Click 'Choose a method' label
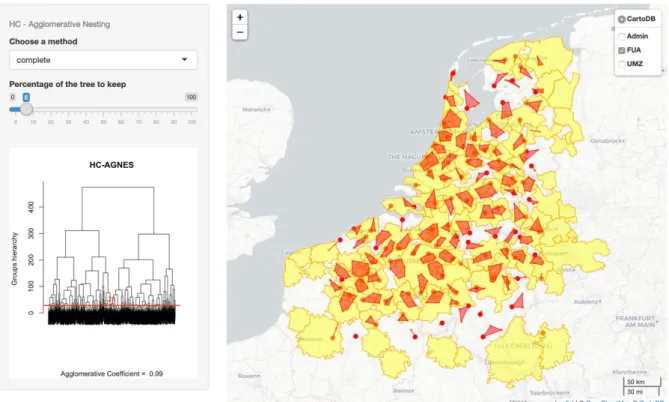The height and width of the screenshot is (402, 669). [x=43, y=41]
